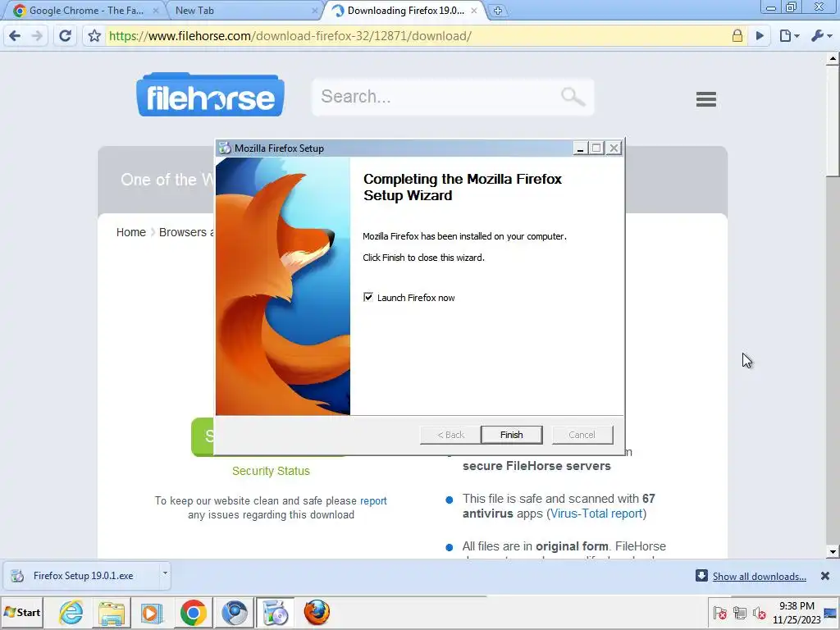Uncheck Launch Firefox now checkbox
This screenshot has height=630, width=840.
click(368, 297)
